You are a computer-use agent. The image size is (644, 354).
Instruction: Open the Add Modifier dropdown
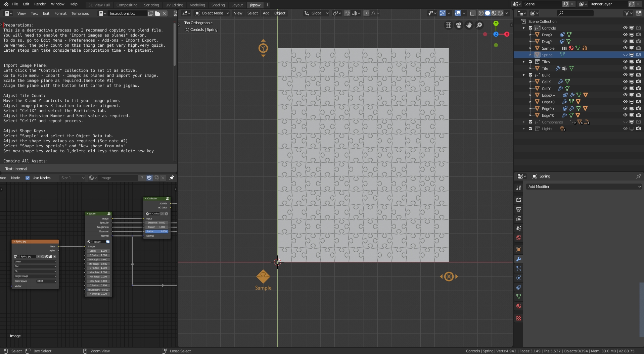(x=584, y=187)
